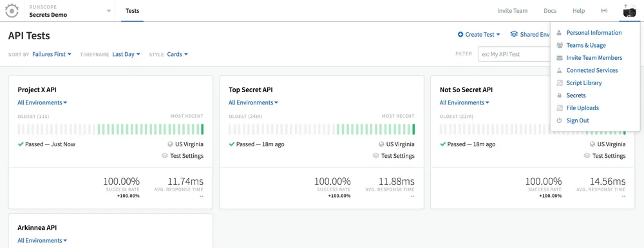Expand All Environments on Not So Secret API
Screen dimensions: 644x248
[464, 102]
